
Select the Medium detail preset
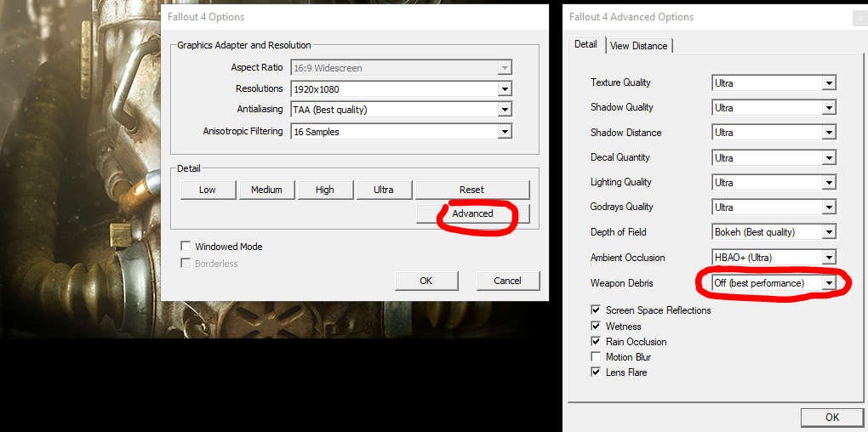[x=266, y=190]
